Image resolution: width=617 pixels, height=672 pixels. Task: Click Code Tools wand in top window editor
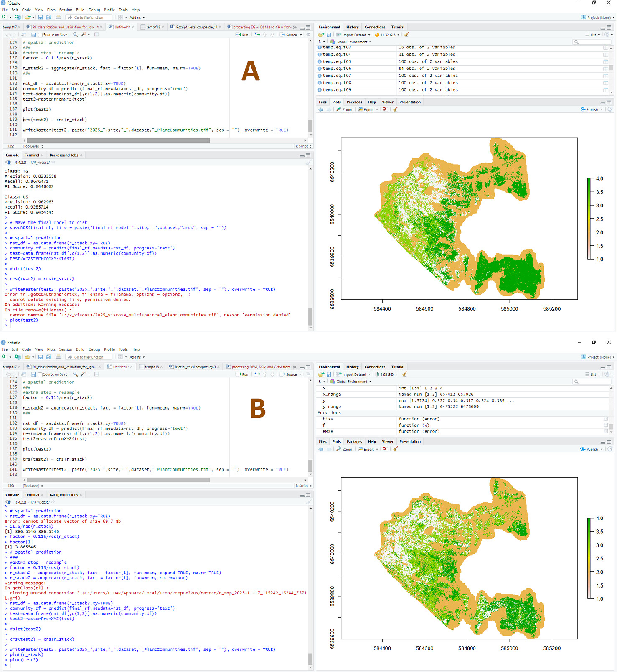[84, 35]
